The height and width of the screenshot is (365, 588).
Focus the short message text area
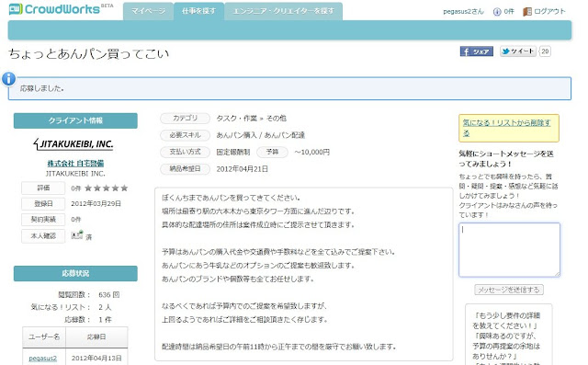point(509,250)
